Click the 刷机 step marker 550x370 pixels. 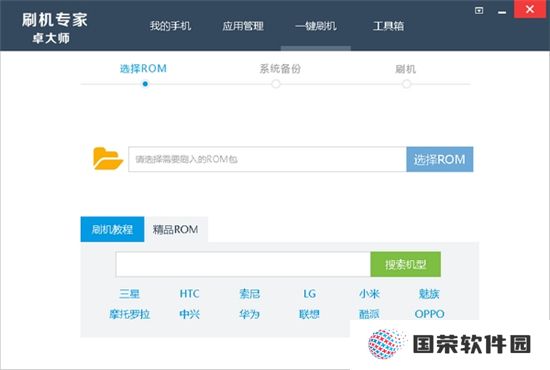(x=406, y=84)
